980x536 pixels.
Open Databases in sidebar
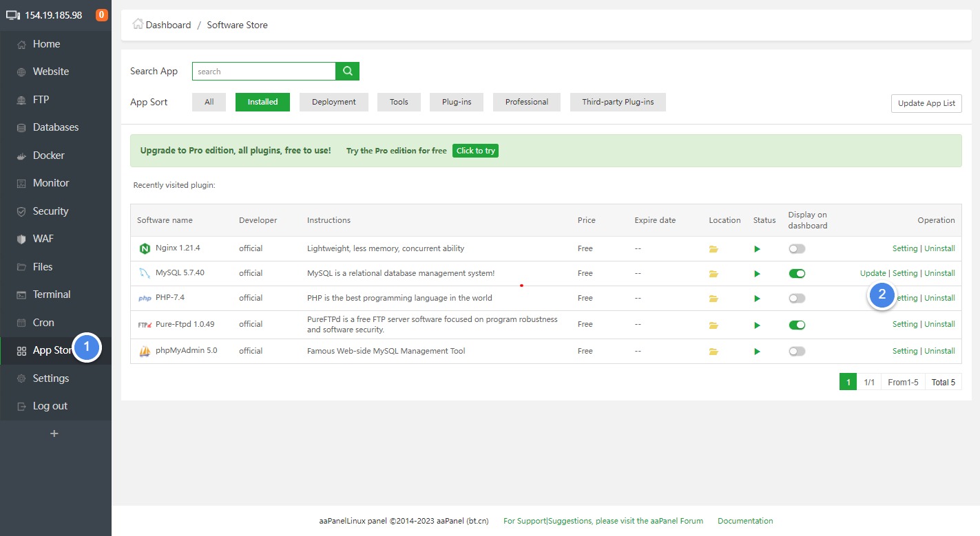[x=56, y=127]
